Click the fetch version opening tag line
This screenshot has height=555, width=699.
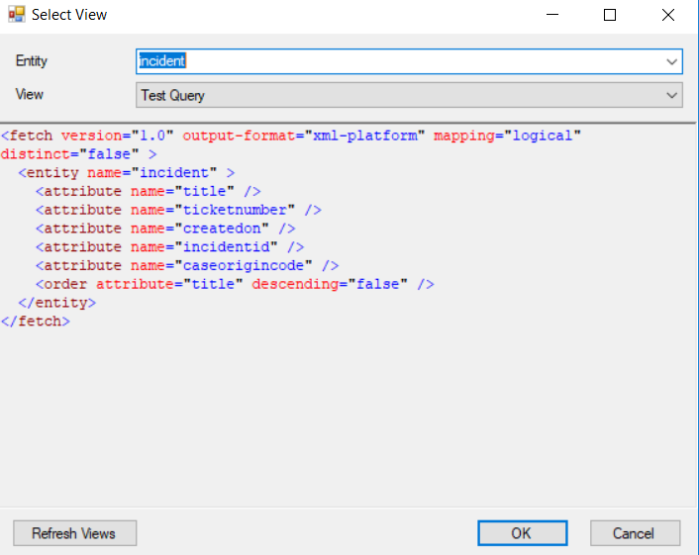click(x=290, y=136)
